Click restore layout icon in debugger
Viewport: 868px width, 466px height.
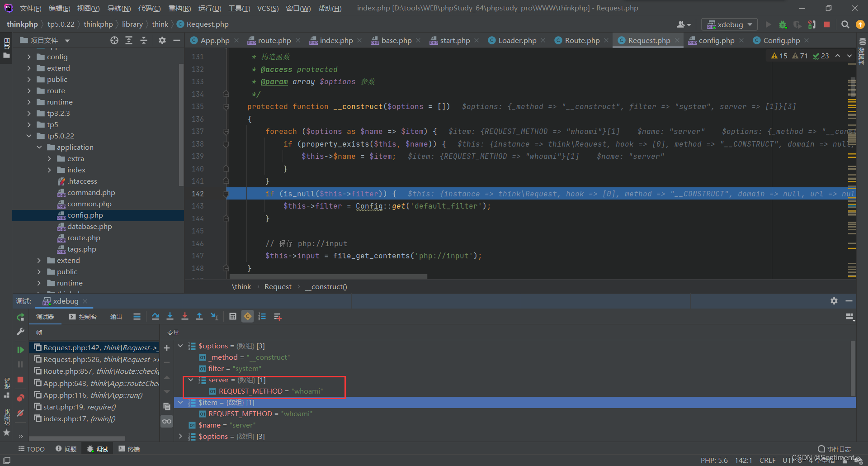(x=850, y=317)
